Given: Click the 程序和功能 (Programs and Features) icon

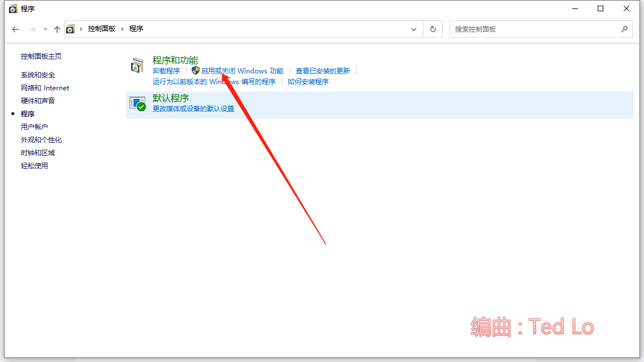Looking at the screenshot, I should [137, 64].
